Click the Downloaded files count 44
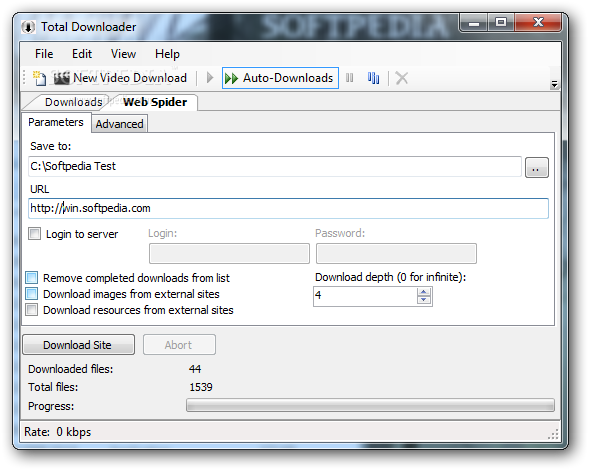The width and height of the screenshot is (589, 470). pos(195,369)
